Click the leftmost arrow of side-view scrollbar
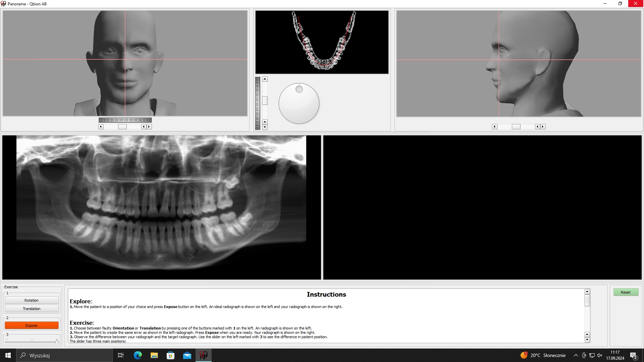This screenshot has height=362, width=644. 494,127
